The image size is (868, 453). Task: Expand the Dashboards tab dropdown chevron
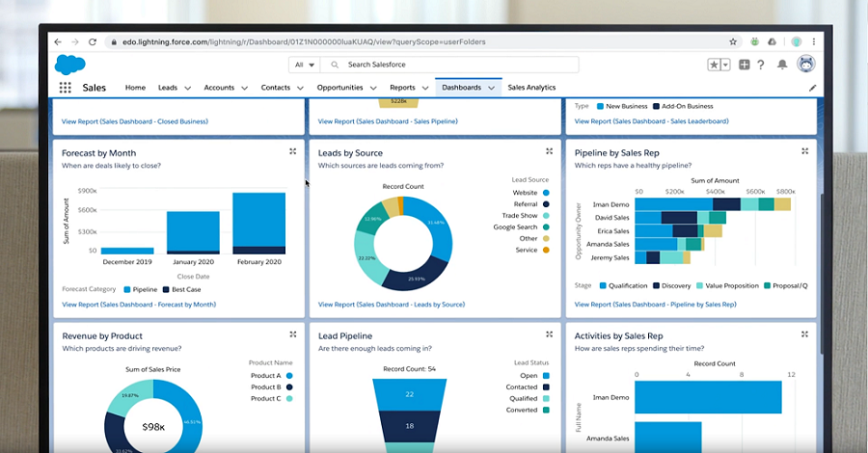(492, 88)
